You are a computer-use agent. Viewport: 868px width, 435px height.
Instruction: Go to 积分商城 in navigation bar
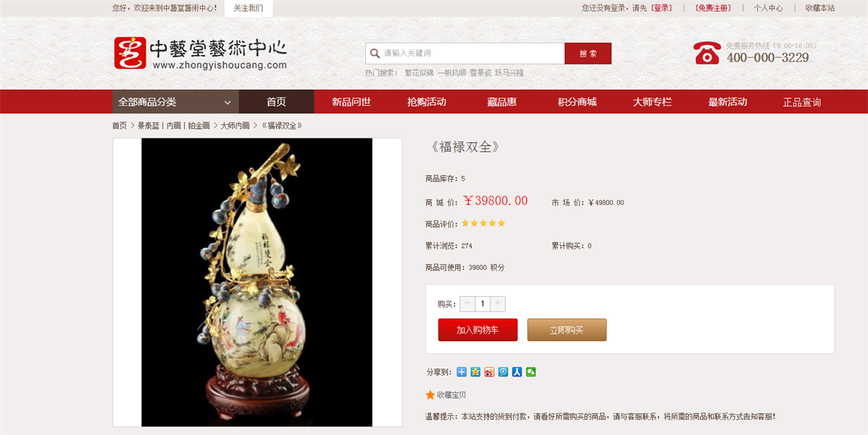click(577, 102)
